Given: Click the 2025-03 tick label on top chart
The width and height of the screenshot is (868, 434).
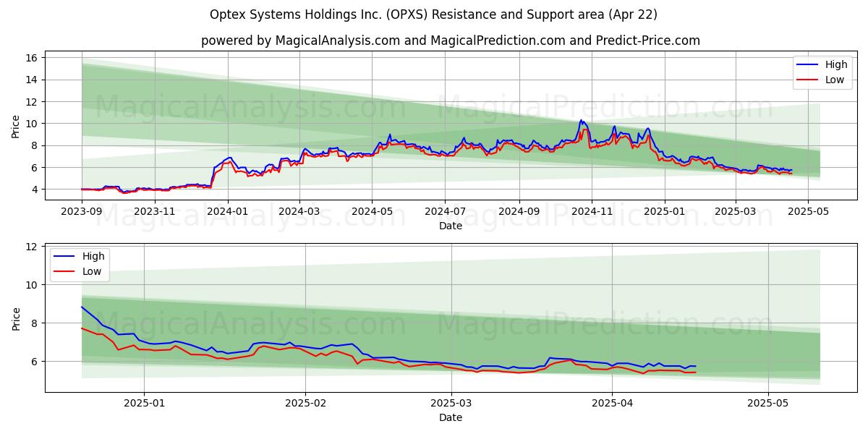Looking at the screenshot, I should click(x=736, y=211).
